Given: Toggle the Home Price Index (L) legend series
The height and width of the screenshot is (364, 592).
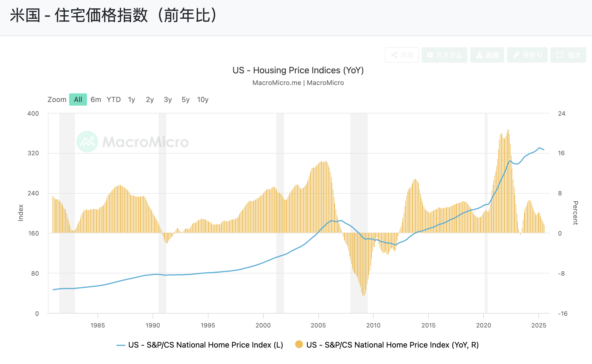Looking at the screenshot, I should pyautogui.click(x=206, y=345).
